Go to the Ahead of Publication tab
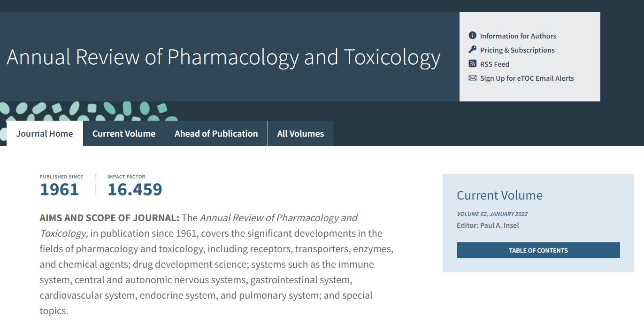This screenshot has width=644, height=324. pos(216,133)
